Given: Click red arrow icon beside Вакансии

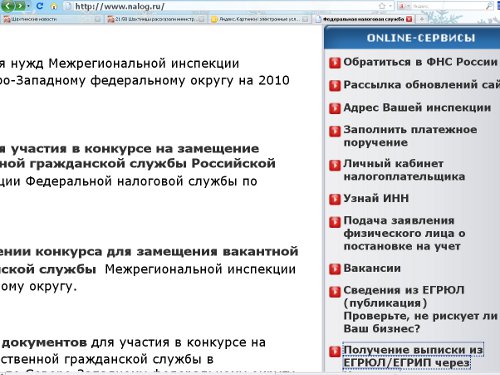Looking at the screenshot, I should [x=335, y=269].
